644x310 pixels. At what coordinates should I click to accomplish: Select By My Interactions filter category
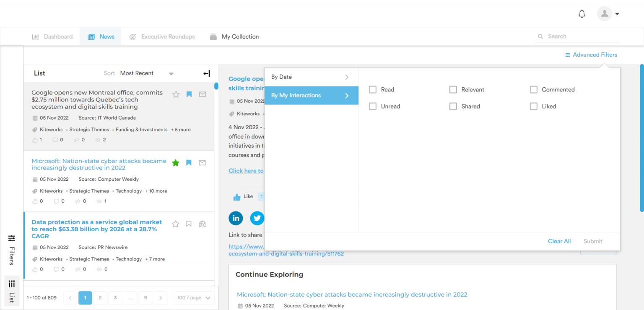[312, 96]
